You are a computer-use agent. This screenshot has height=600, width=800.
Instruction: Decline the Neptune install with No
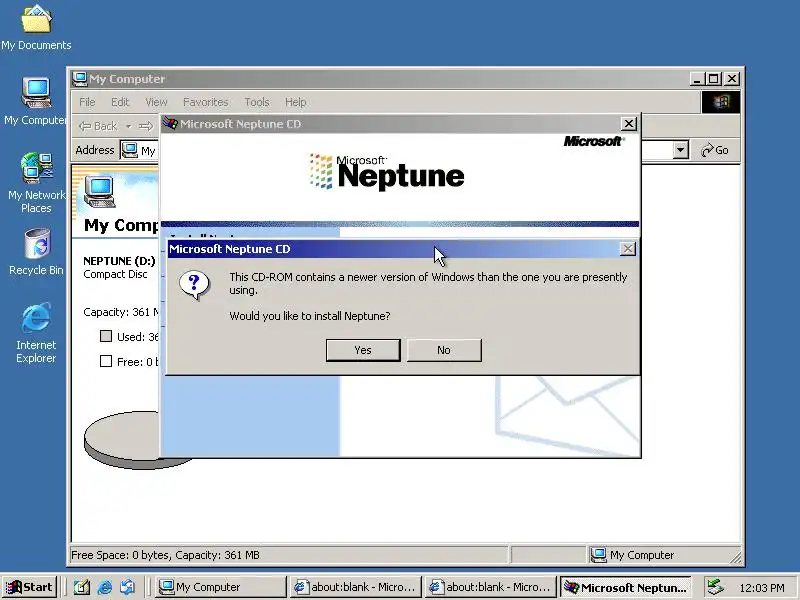click(444, 350)
